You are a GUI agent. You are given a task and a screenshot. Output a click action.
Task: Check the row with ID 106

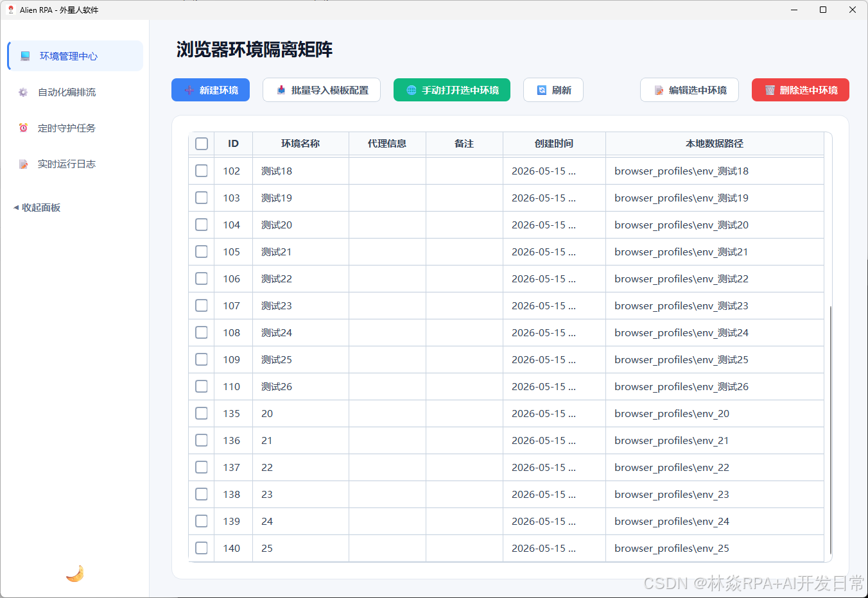tap(202, 278)
